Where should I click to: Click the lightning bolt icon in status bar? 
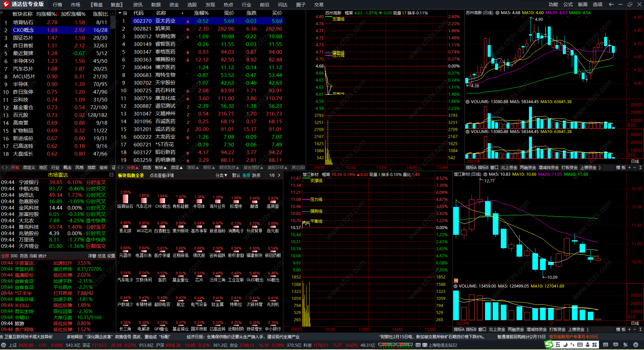click(636, 345)
